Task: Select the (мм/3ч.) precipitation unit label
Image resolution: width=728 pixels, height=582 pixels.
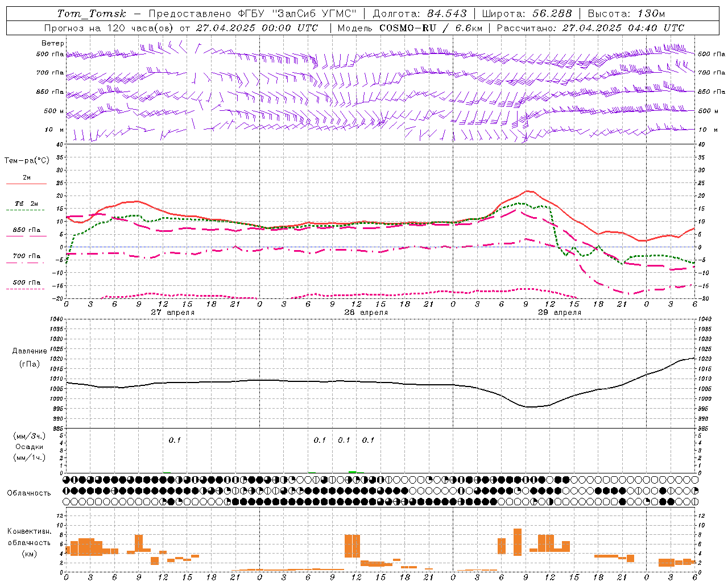Action: [29, 436]
